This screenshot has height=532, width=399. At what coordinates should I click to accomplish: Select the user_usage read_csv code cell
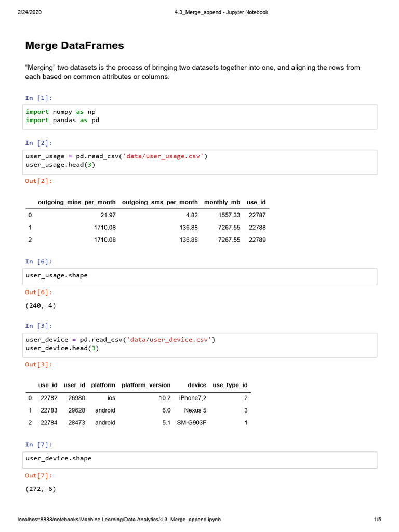pyautogui.click(x=201, y=161)
